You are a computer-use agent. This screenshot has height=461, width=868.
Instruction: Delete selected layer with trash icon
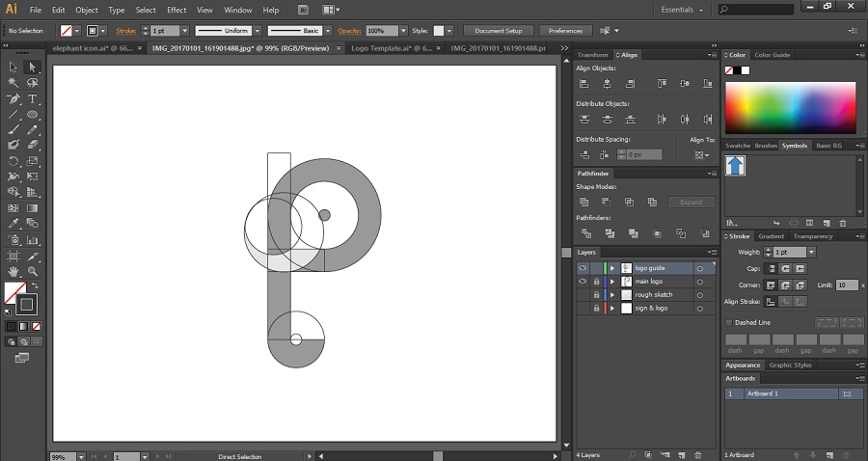[698, 455]
